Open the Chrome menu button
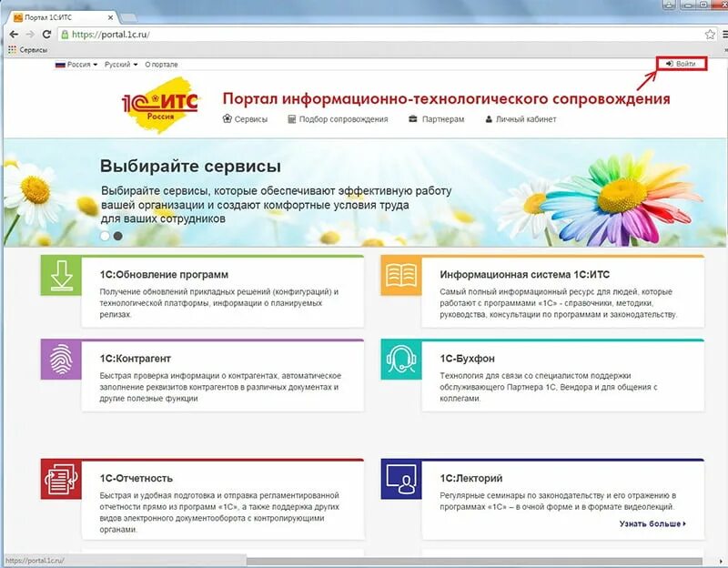 pos(724,35)
